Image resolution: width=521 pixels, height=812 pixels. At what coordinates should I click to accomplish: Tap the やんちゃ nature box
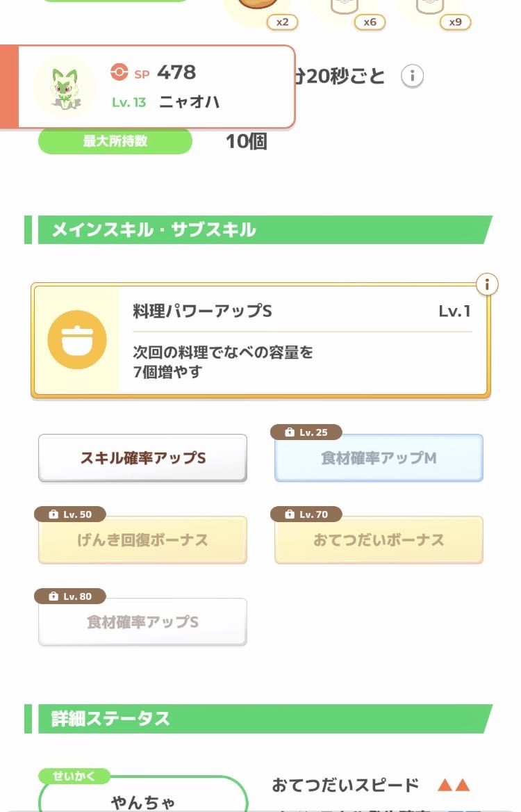(143, 794)
